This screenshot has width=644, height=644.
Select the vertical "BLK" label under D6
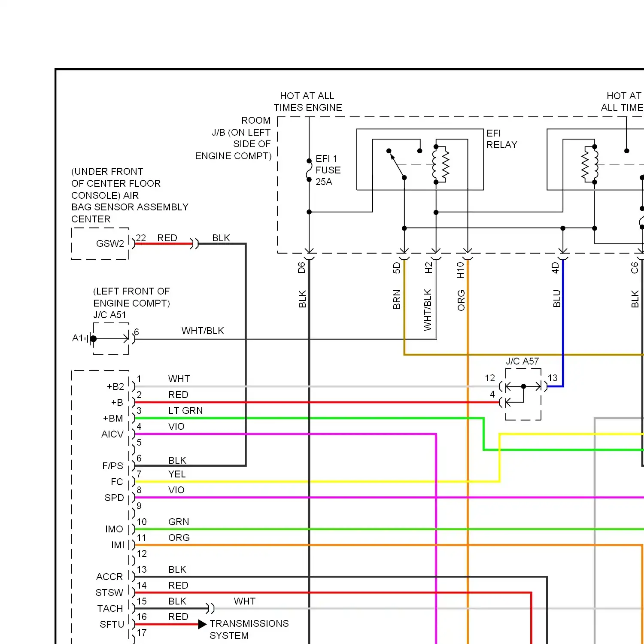302,299
